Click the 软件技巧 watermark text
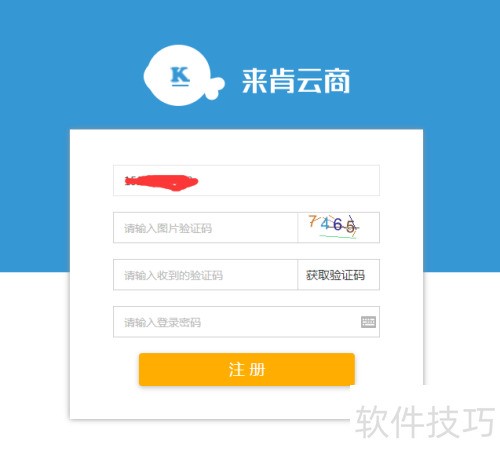The image size is (500, 459). [x=425, y=422]
